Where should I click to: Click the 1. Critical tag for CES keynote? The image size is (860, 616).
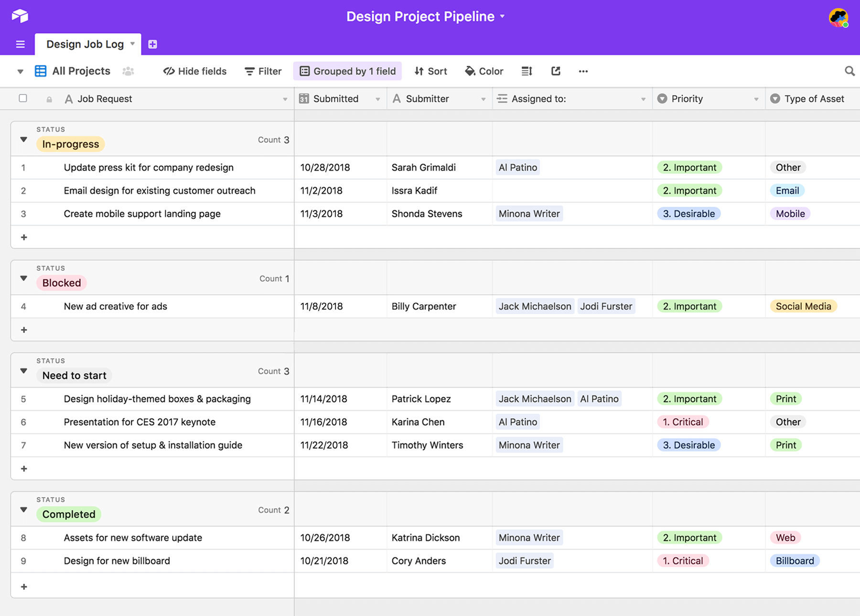[x=683, y=422]
